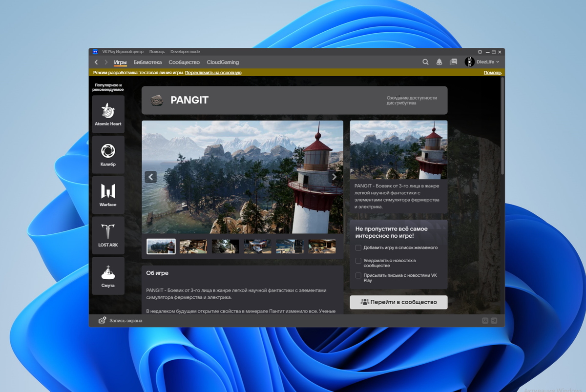586x392 pixels.
Task: Switch to the Игры tab
Action: tap(121, 62)
